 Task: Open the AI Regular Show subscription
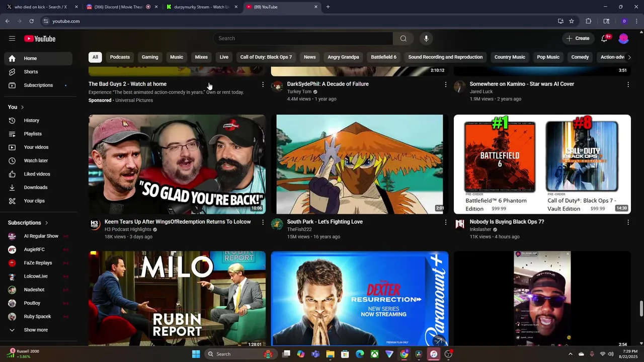(38, 236)
